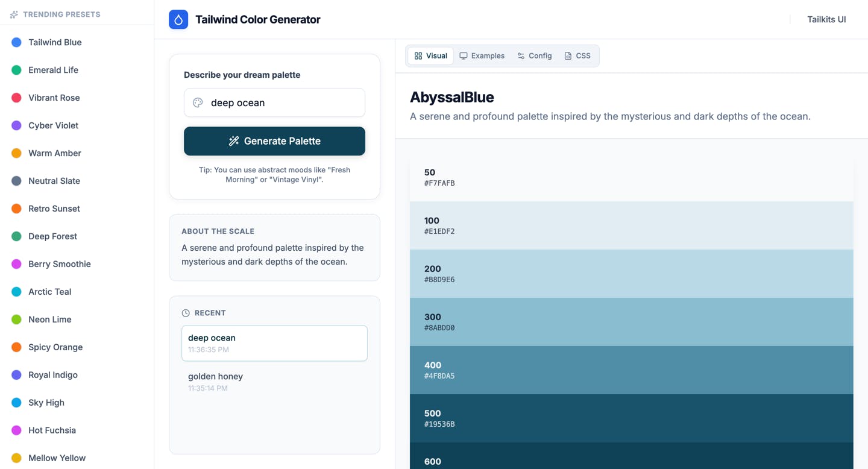Select the Warm Amber orange dot

click(17, 153)
